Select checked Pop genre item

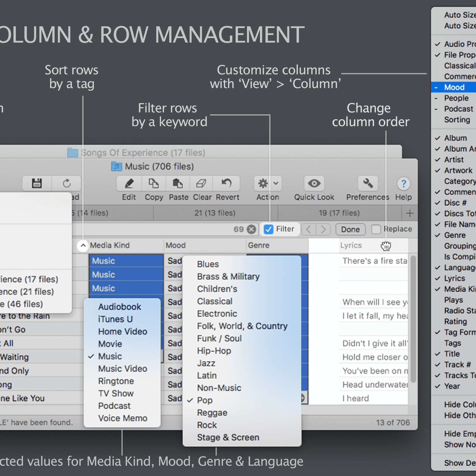[242, 400]
